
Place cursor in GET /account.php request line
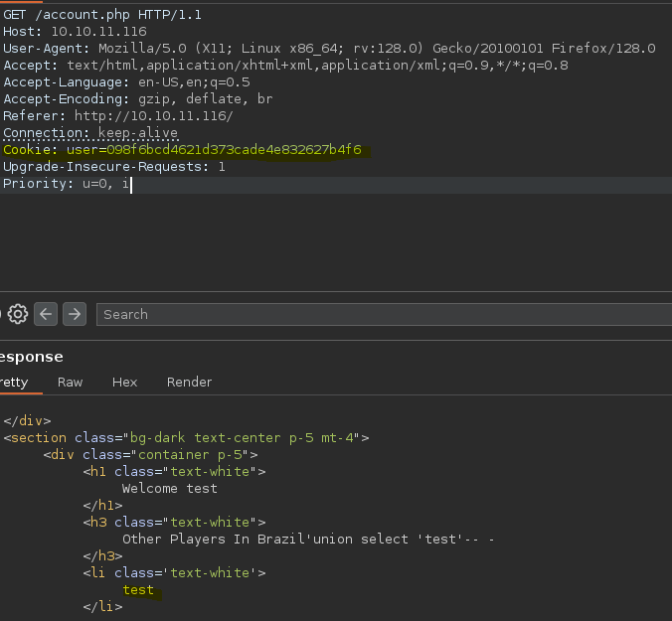(102, 15)
